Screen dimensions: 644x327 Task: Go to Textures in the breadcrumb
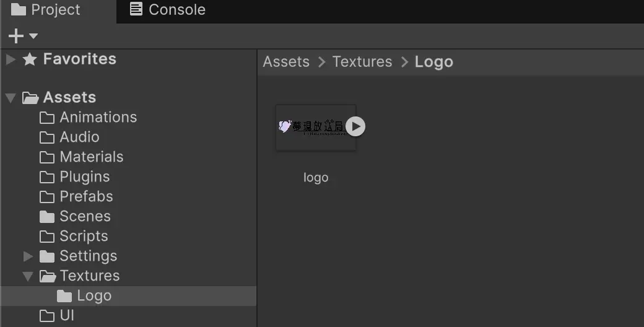coord(362,61)
